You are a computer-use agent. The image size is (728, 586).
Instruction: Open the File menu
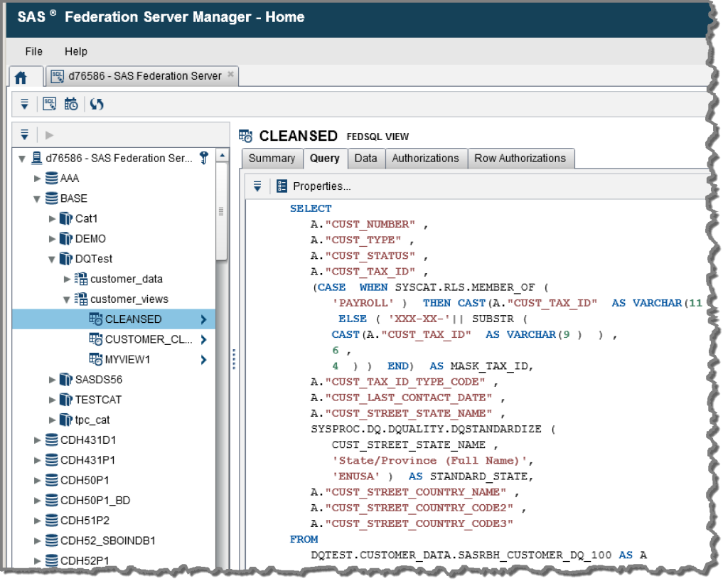coord(33,51)
